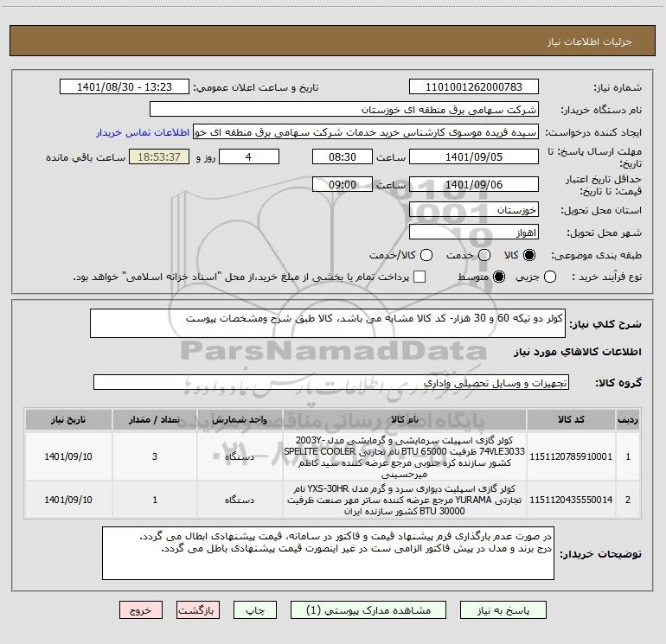The image size is (666, 644).
Task: Click buyer organization name field
Action: (344, 109)
